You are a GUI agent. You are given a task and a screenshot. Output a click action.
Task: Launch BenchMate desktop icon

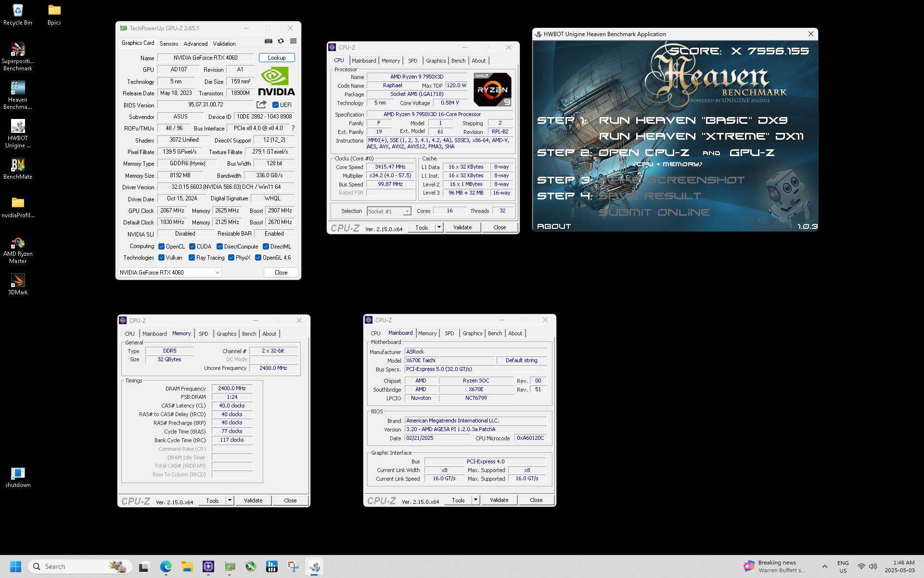[x=18, y=169]
